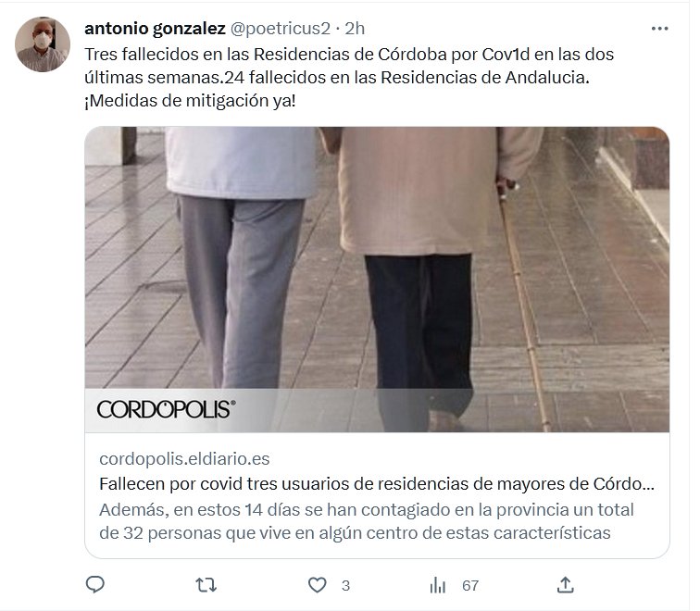
Task: Click the CORDOPOLIS logo on the card
Action: (x=166, y=409)
